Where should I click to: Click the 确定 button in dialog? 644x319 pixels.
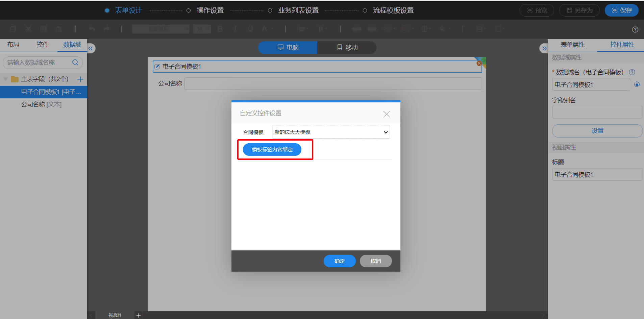coord(340,261)
